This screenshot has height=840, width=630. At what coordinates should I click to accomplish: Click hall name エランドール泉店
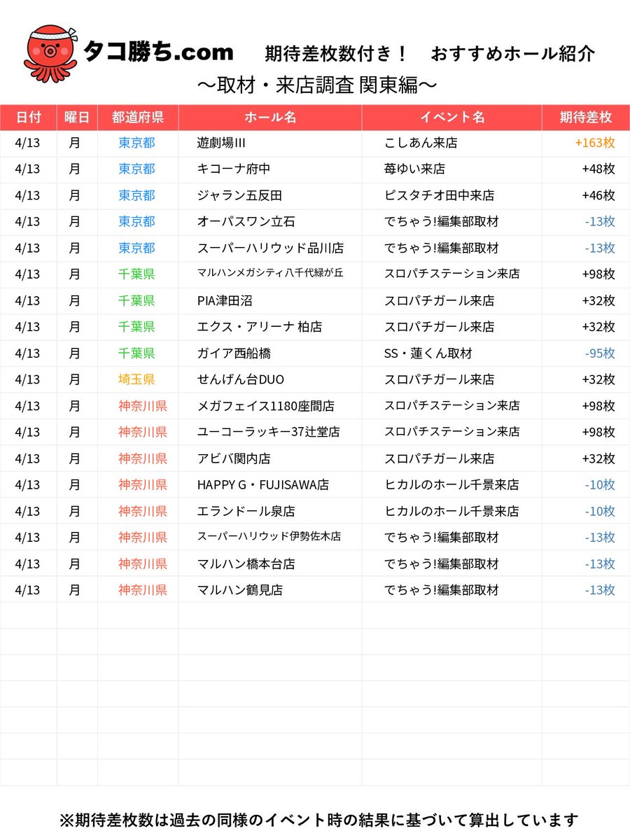pos(246,511)
